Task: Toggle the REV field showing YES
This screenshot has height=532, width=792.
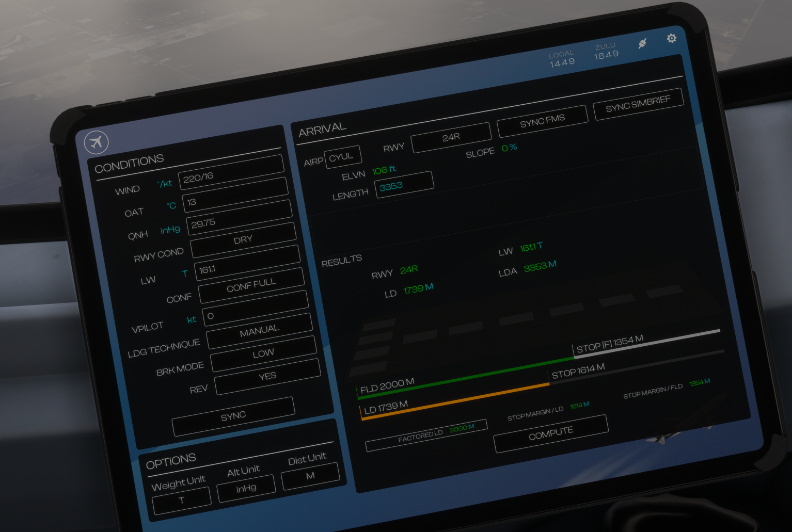Action: click(267, 377)
